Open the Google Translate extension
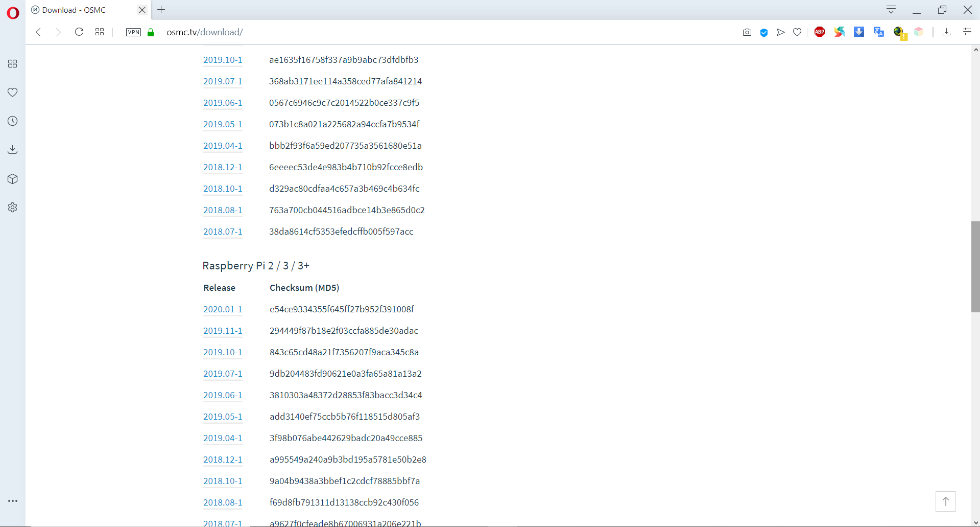This screenshot has width=980, height=527. (x=879, y=32)
